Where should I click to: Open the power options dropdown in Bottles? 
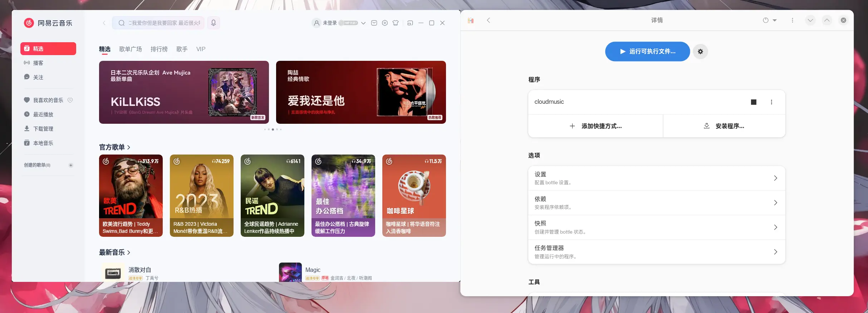tap(770, 20)
